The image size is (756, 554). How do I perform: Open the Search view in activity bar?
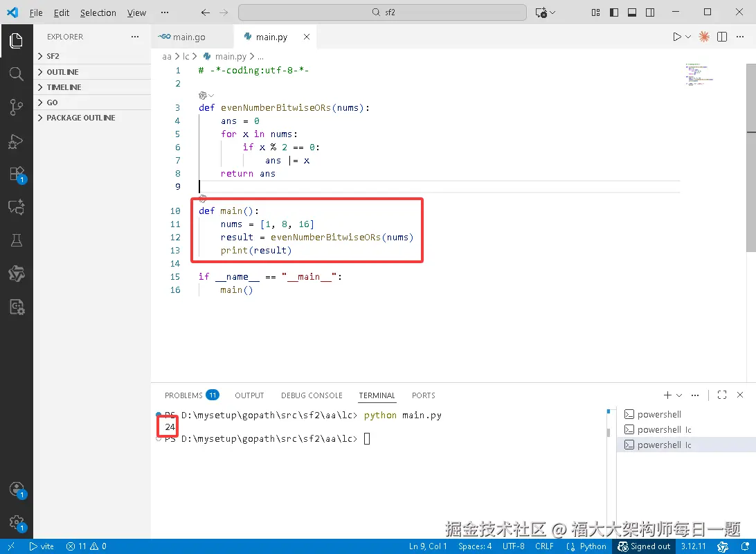[17, 74]
